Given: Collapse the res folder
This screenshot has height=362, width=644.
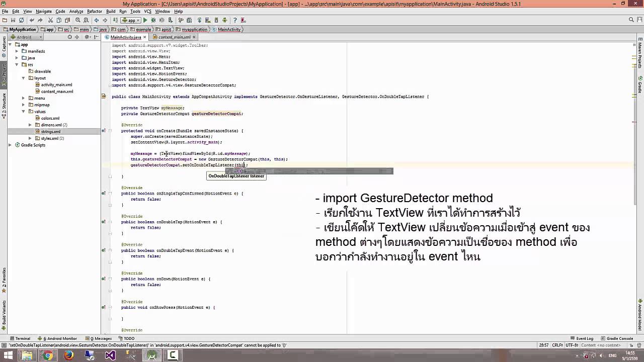Looking at the screenshot, I should tap(17, 64).
